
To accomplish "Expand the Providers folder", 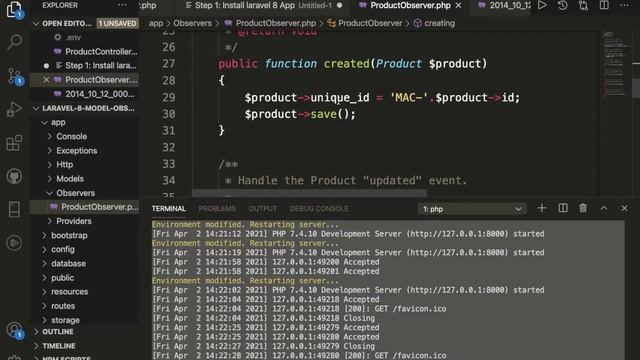I will click(x=50, y=221).
